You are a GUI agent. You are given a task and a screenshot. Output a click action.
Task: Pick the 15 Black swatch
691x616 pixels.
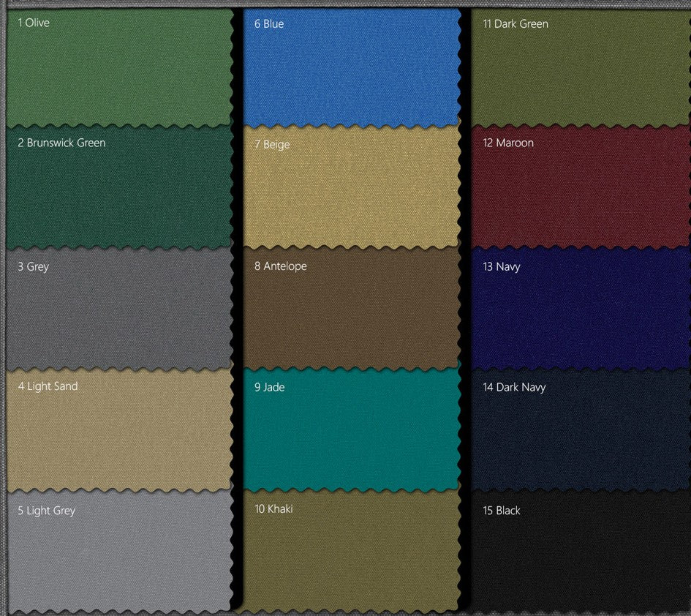pyautogui.click(x=580, y=551)
